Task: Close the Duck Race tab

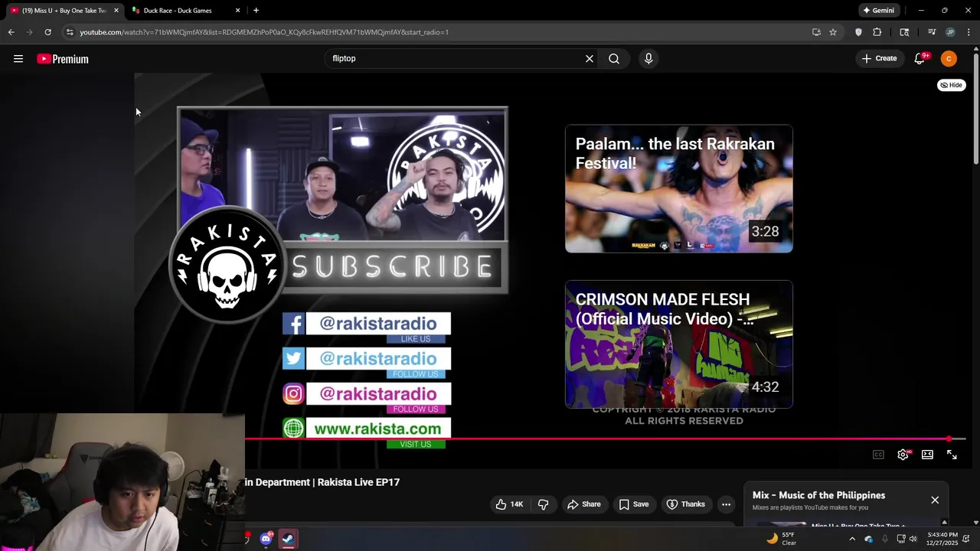Action: pos(237,11)
